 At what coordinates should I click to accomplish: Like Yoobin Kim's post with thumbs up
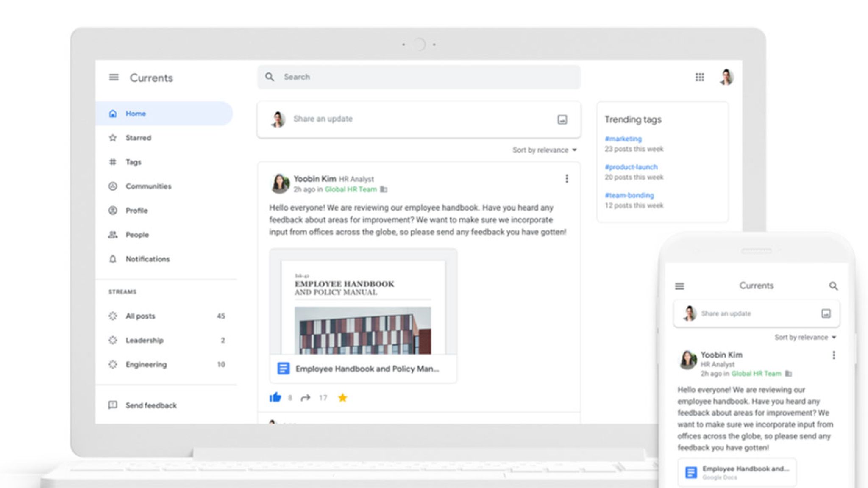click(275, 397)
